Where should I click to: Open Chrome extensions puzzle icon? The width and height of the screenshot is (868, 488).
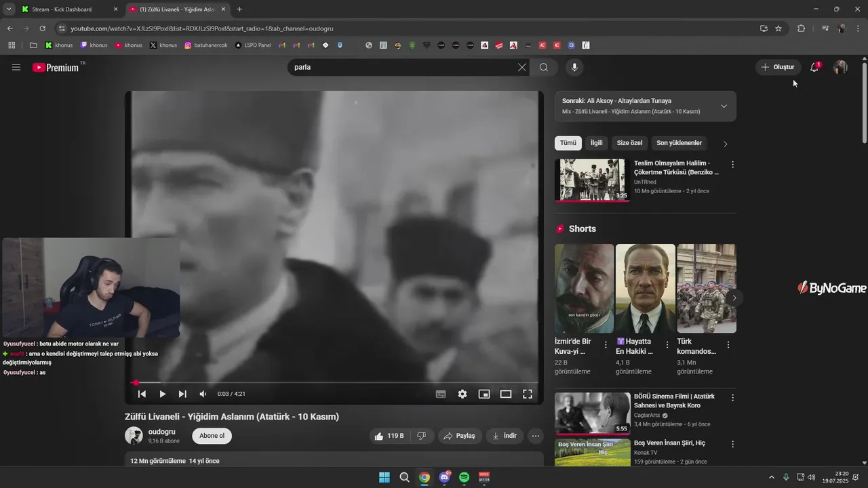point(801,28)
